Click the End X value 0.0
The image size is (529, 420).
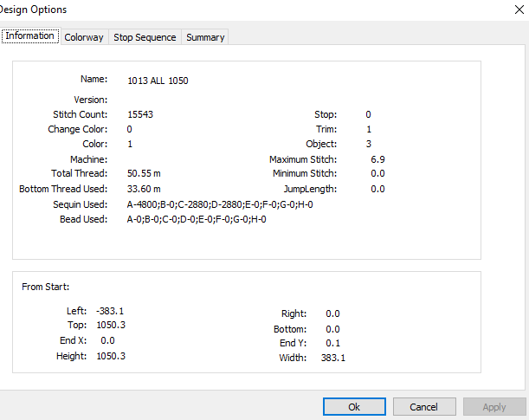point(107,340)
